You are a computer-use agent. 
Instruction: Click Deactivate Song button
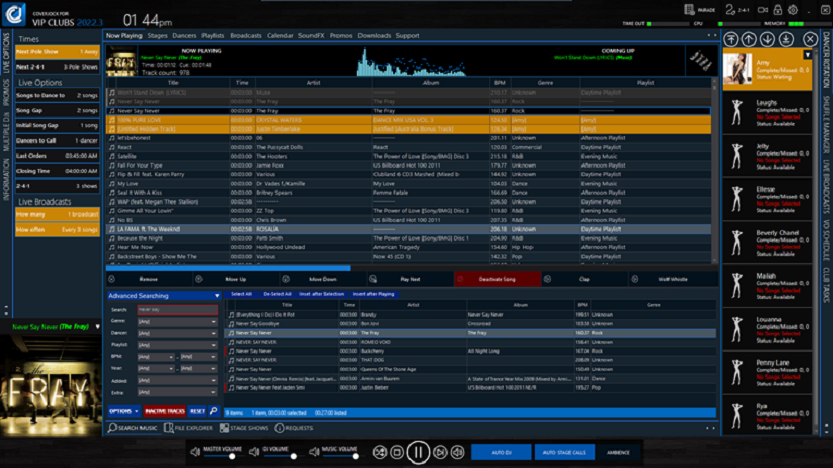497,279
